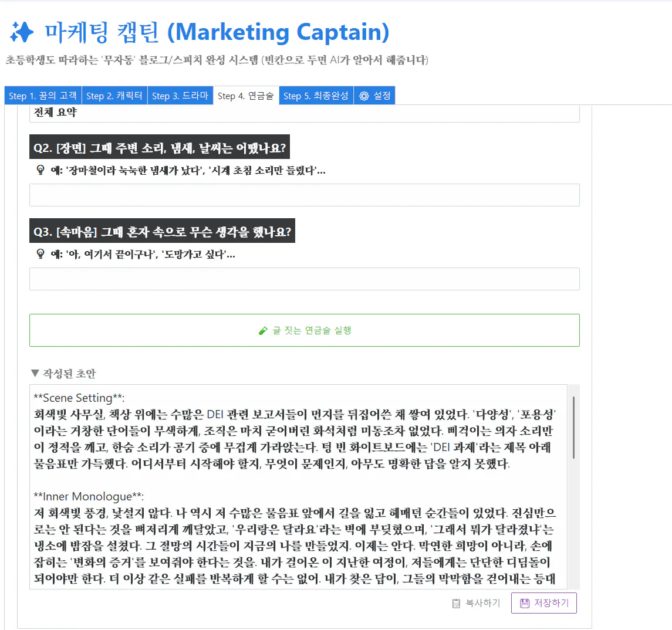The height and width of the screenshot is (630, 672).
Task: Click the floppy disk icon on 저장하기
Action: tap(524, 602)
